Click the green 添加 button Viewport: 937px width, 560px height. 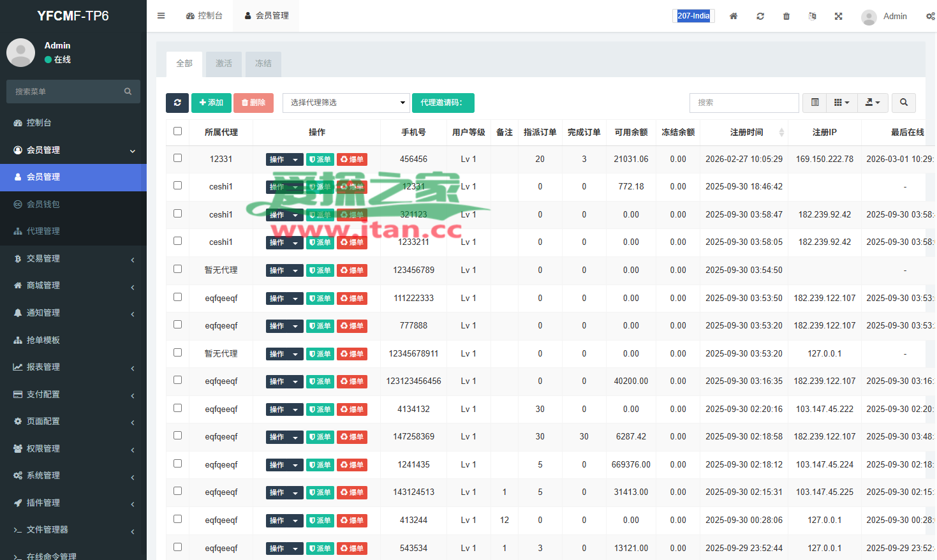(211, 103)
